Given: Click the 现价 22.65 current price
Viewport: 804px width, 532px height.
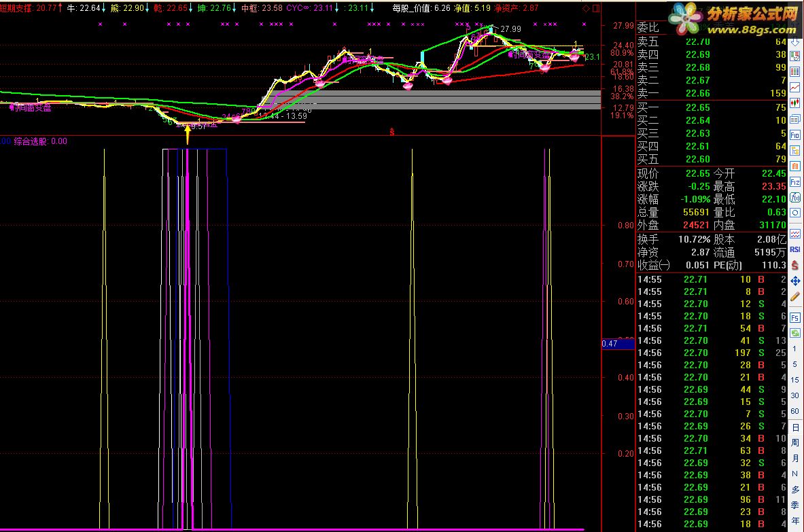Looking at the screenshot, I should [698, 174].
